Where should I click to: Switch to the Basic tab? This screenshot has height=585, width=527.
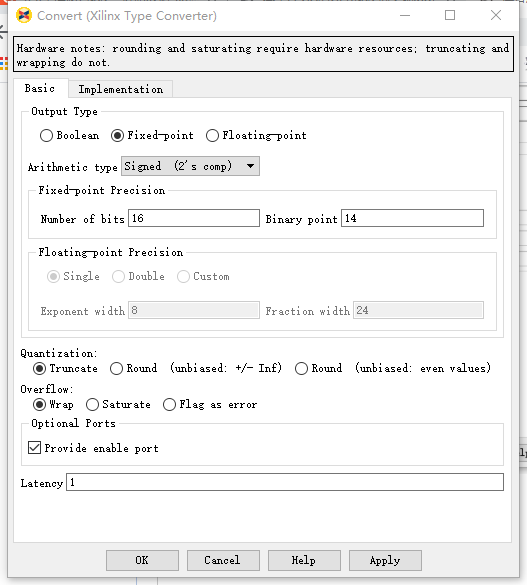pyautogui.click(x=40, y=88)
